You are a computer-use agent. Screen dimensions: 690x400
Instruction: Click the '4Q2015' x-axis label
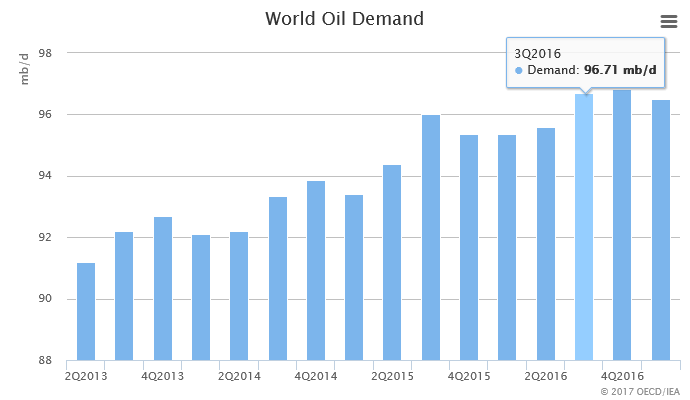click(469, 377)
